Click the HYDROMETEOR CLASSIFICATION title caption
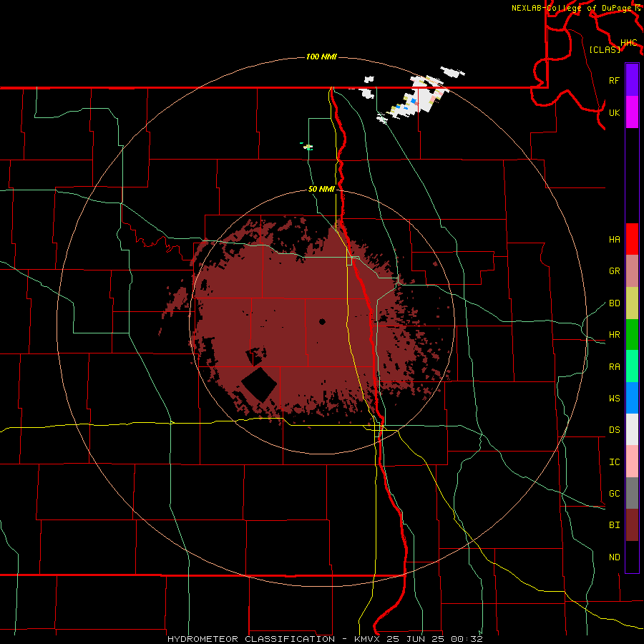Screen dimensions: 644x644 tap(325, 639)
